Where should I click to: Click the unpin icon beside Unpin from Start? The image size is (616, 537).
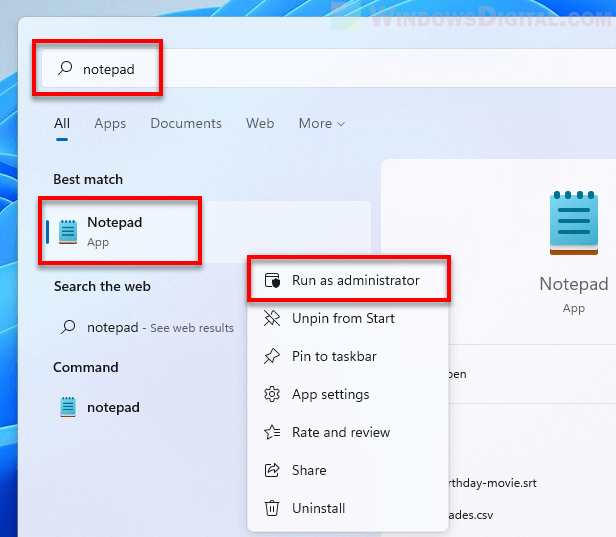coord(272,318)
